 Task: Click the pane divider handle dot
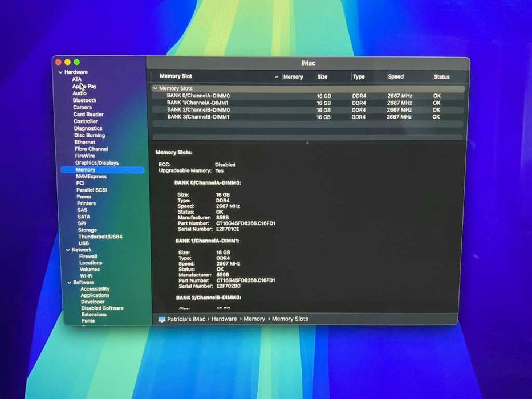click(307, 143)
